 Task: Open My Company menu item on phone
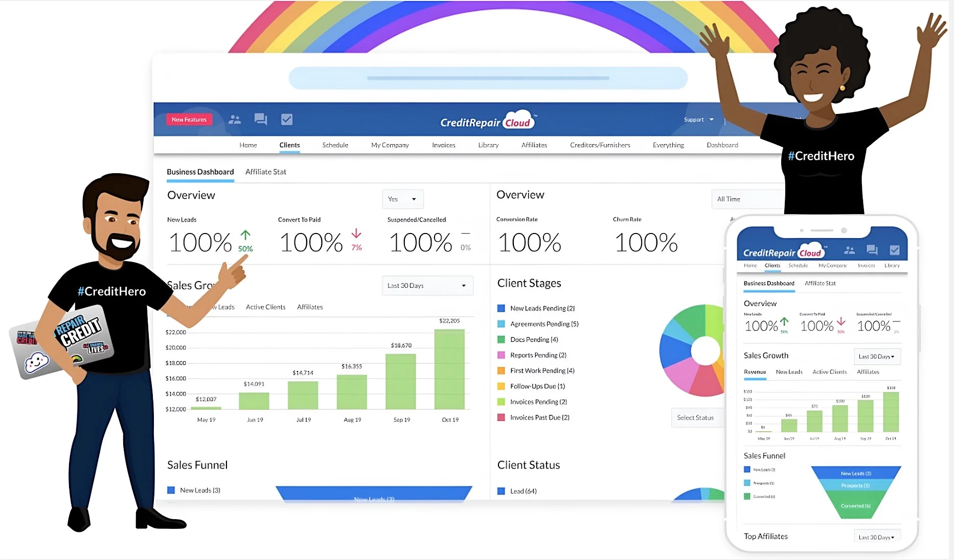coord(832,266)
